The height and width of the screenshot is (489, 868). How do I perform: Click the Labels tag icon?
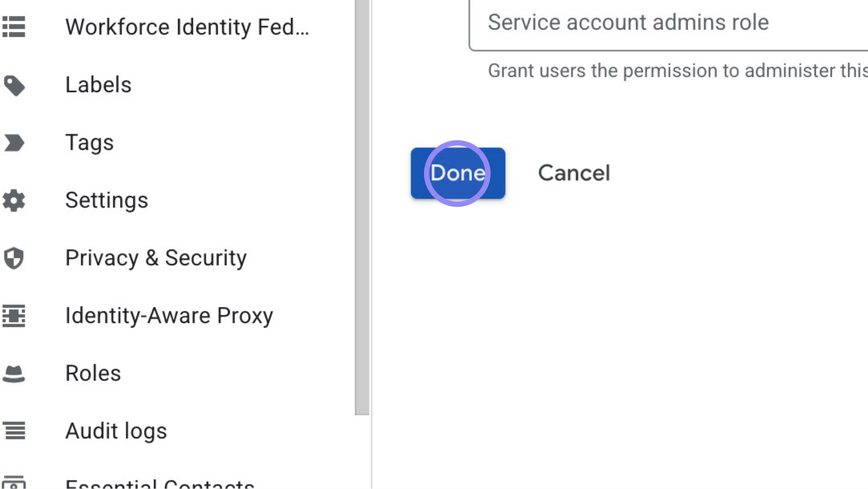coord(14,84)
